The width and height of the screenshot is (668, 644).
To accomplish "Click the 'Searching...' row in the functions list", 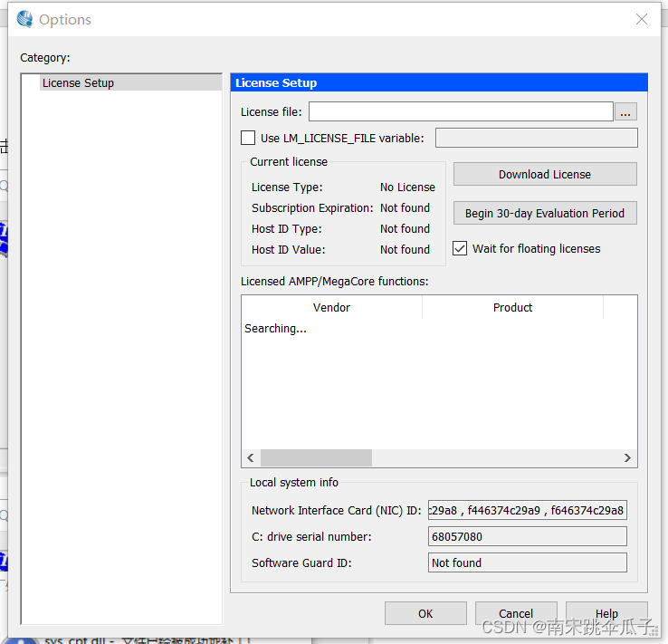I will [275, 329].
